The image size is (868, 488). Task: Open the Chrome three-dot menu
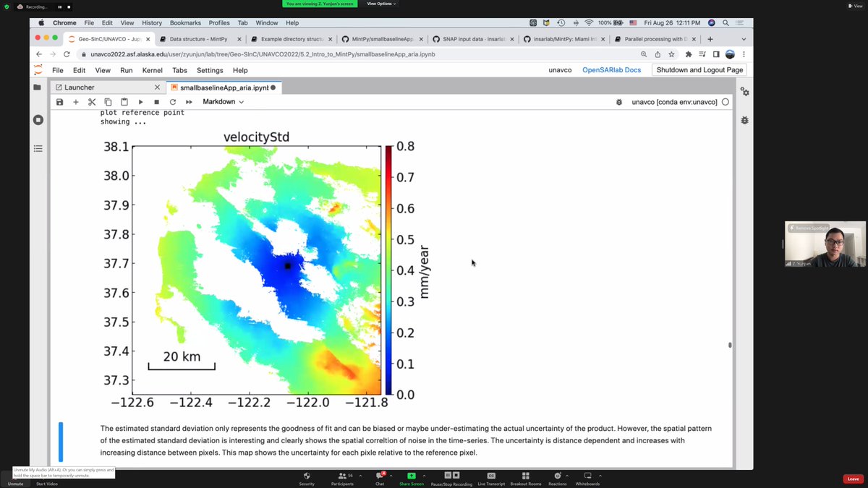744,54
